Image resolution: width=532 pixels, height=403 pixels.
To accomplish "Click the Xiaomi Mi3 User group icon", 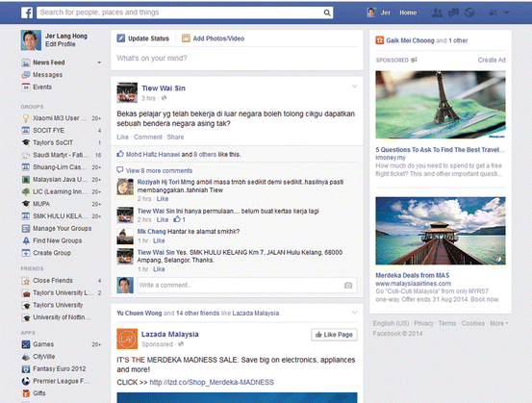I will point(26,118).
